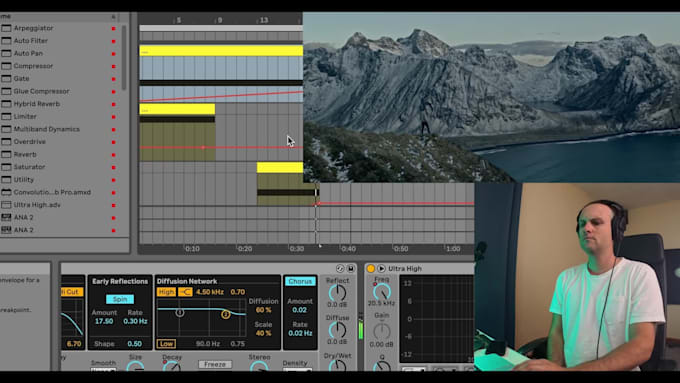Click the red dot beside Ultra High.adv

point(114,205)
